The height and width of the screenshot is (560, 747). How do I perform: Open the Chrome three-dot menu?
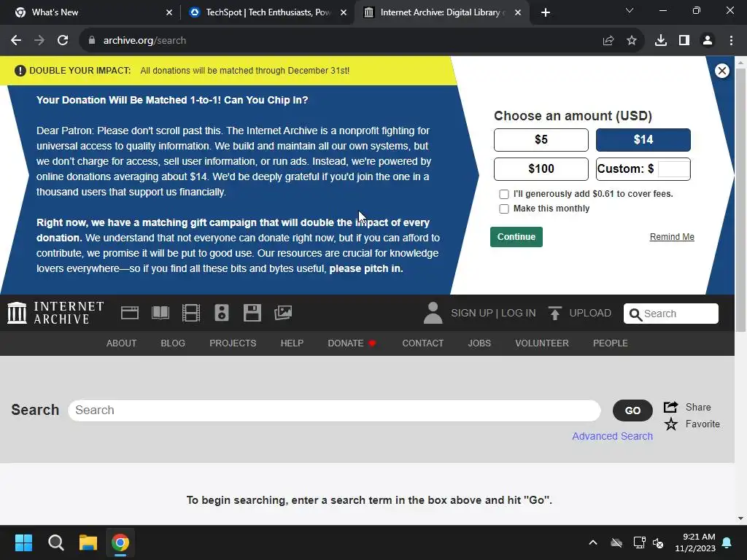pyautogui.click(x=731, y=41)
